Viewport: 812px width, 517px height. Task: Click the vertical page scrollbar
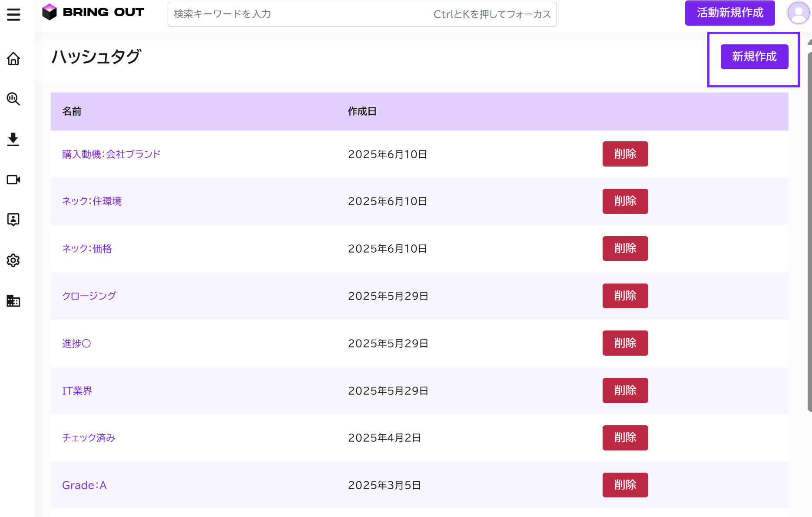click(809, 230)
